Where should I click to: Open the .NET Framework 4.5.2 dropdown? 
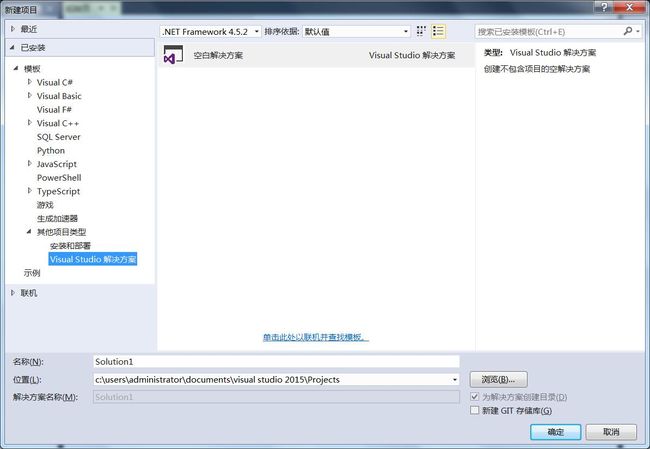(x=211, y=32)
